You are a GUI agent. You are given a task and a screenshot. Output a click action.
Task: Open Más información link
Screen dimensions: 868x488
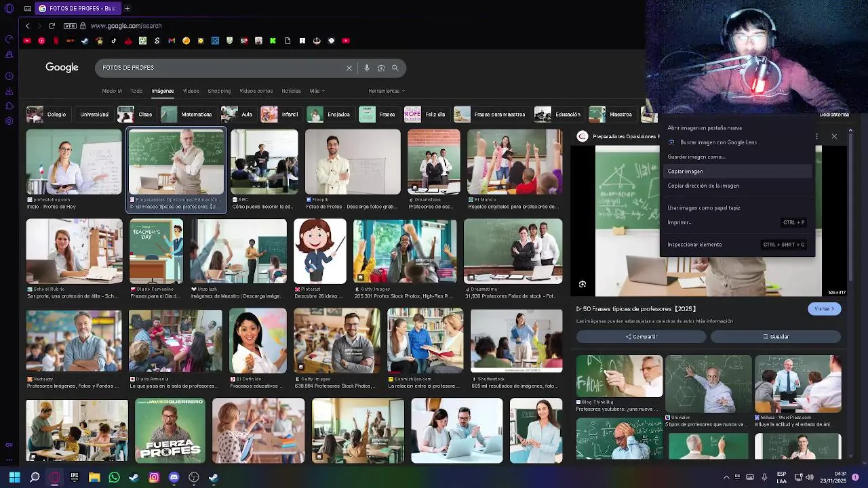(713, 321)
